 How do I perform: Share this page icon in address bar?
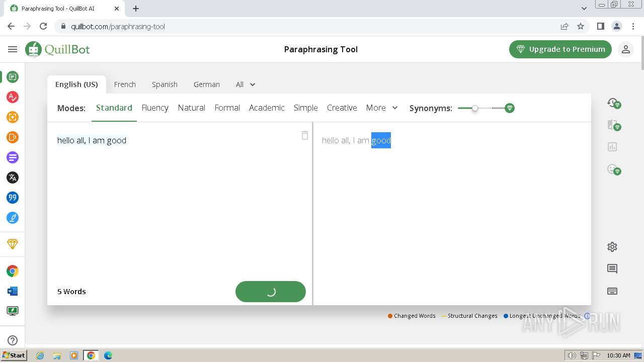[x=565, y=27]
